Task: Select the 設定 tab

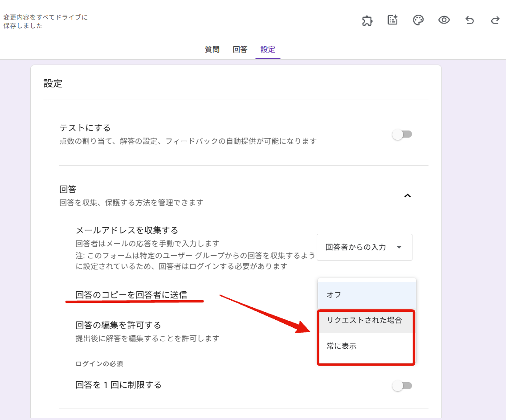Action: (x=268, y=49)
